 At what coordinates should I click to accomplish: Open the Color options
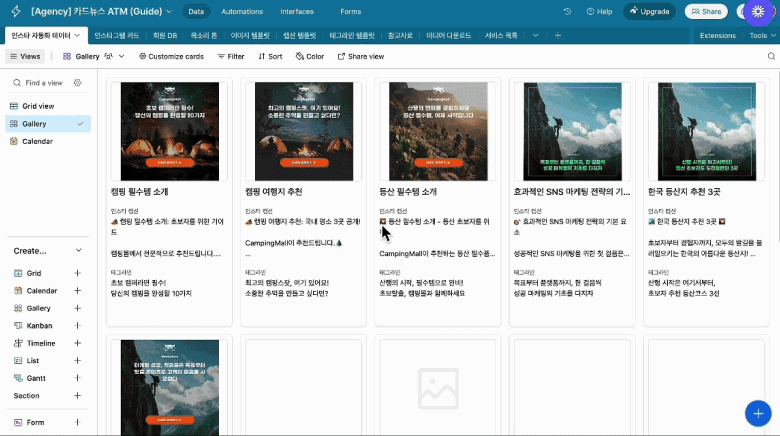(x=310, y=57)
